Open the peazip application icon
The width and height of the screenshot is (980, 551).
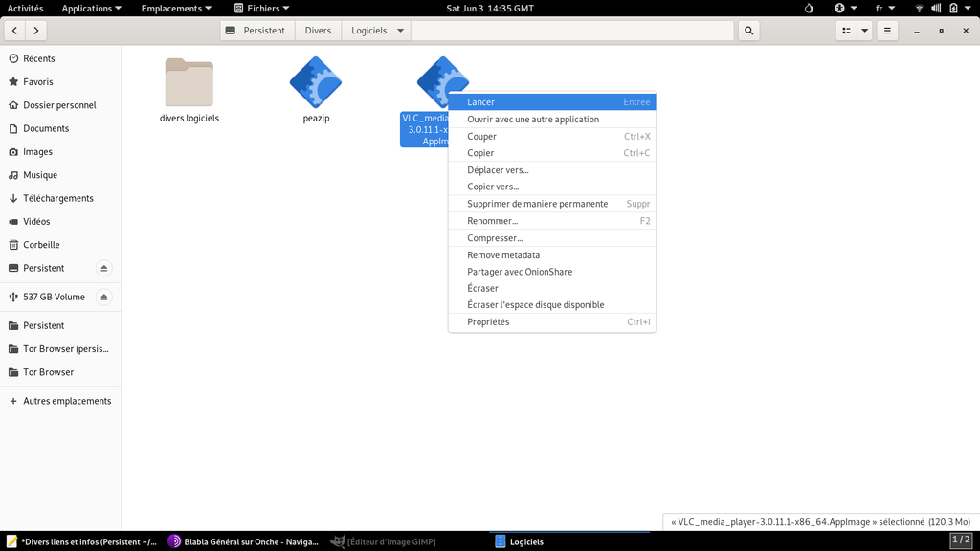(316, 84)
